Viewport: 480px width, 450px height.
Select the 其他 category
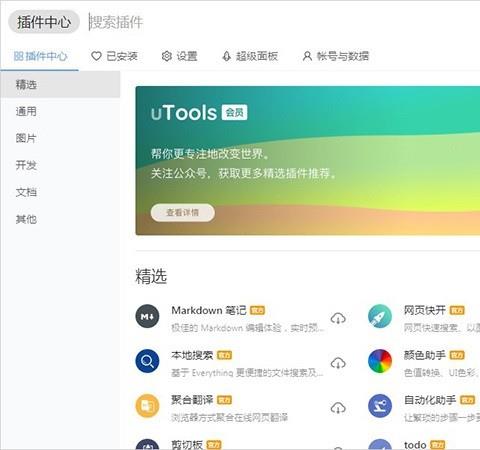click(x=60, y=219)
